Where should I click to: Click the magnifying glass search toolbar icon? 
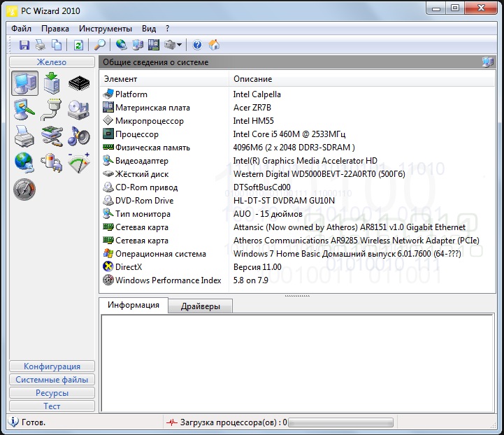point(100,45)
